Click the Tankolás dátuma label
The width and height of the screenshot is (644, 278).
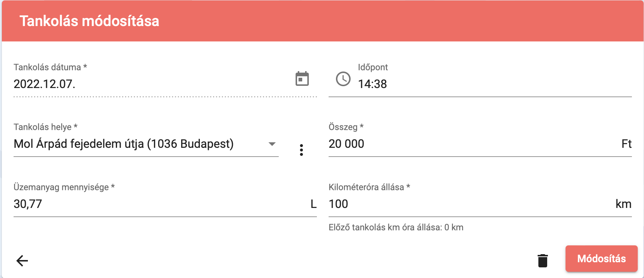pos(50,67)
